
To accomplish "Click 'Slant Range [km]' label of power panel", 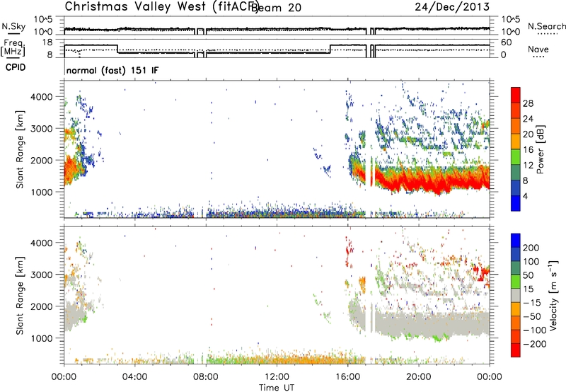I will (x=20, y=149).
